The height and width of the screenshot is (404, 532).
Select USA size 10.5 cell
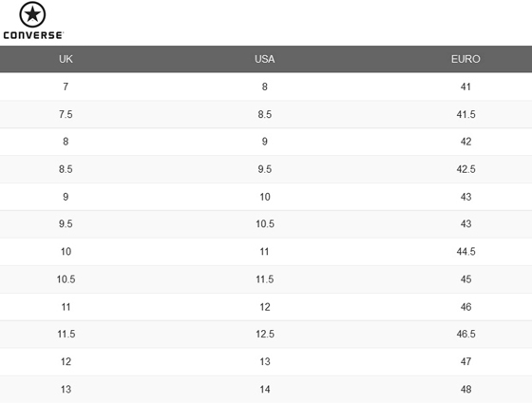265,224
